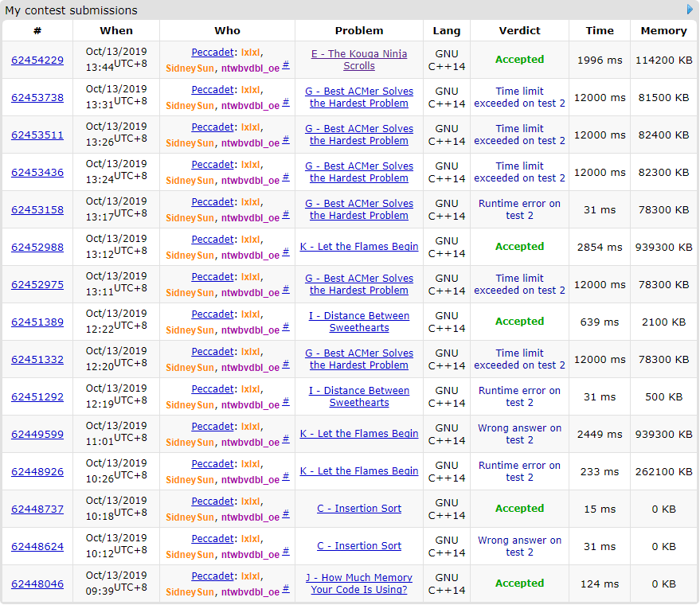The width and height of the screenshot is (700, 605).
Task: Click the Verdict column header
Action: [x=519, y=30]
